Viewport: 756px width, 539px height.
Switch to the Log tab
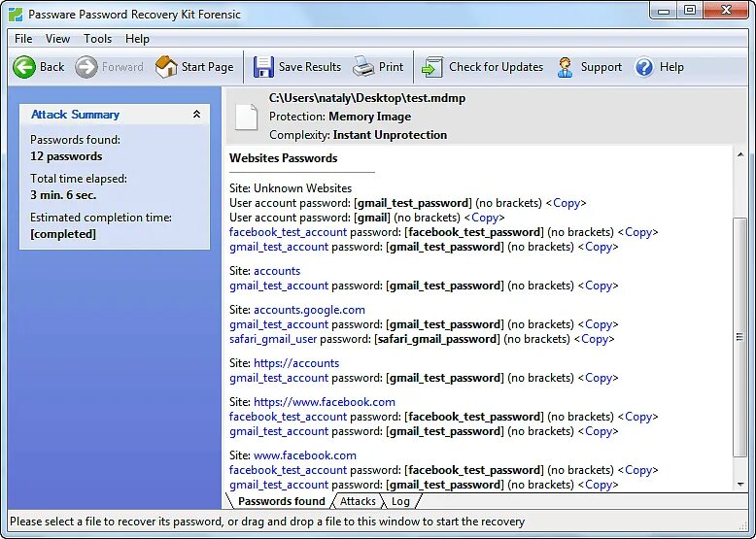point(400,501)
